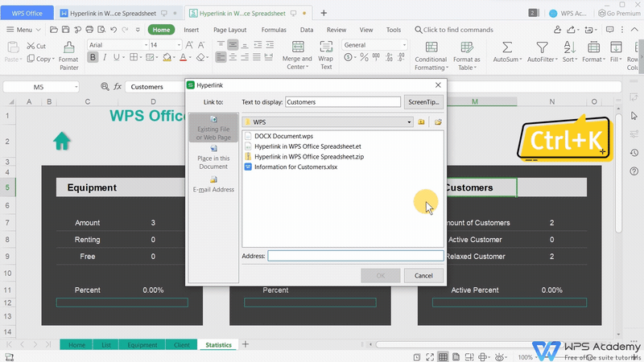Select Place in this Document option

[213, 158]
